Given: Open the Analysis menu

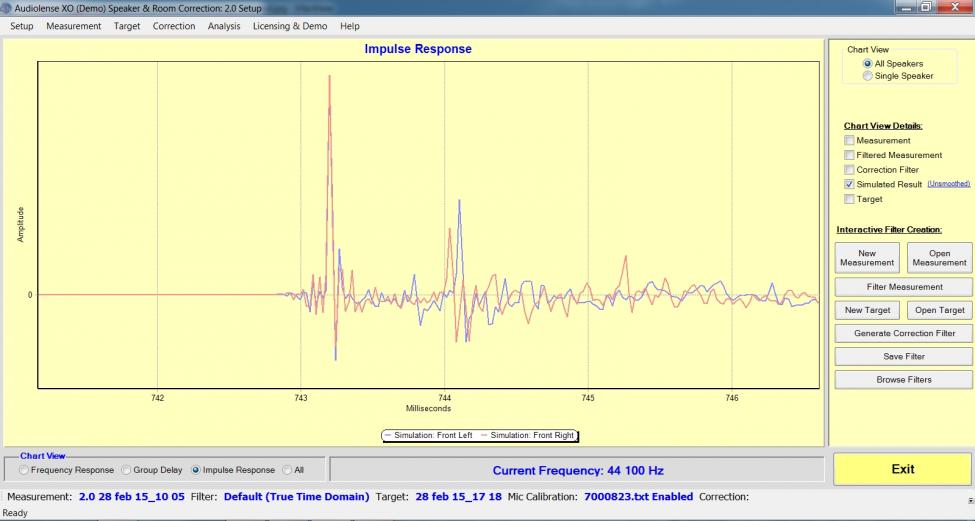Looking at the screenshot, I should point(224,25).
